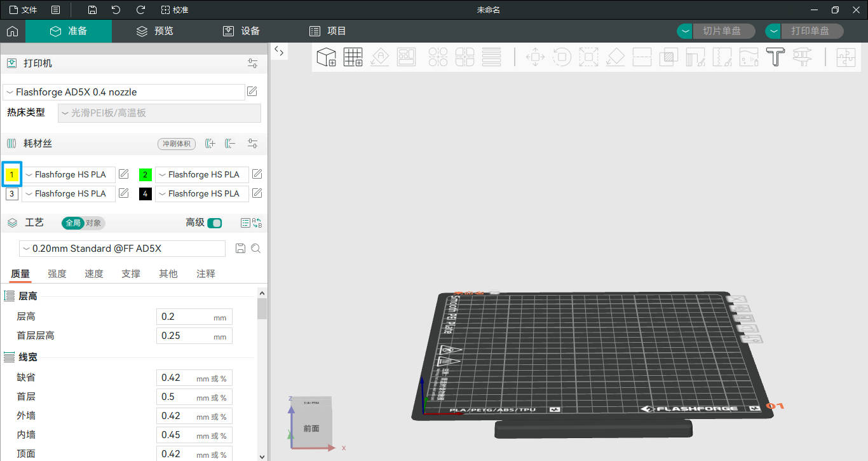Add a filament slot
868x461 pixels.
[x=210, y=144]
